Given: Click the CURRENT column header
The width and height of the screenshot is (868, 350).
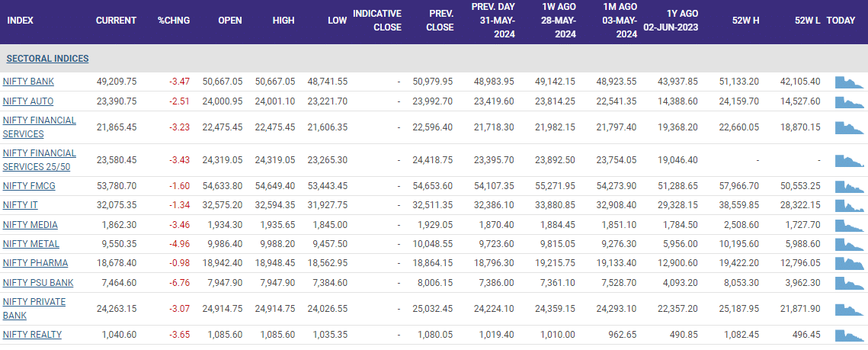Looking at the screenshot, I should point(116,21).
